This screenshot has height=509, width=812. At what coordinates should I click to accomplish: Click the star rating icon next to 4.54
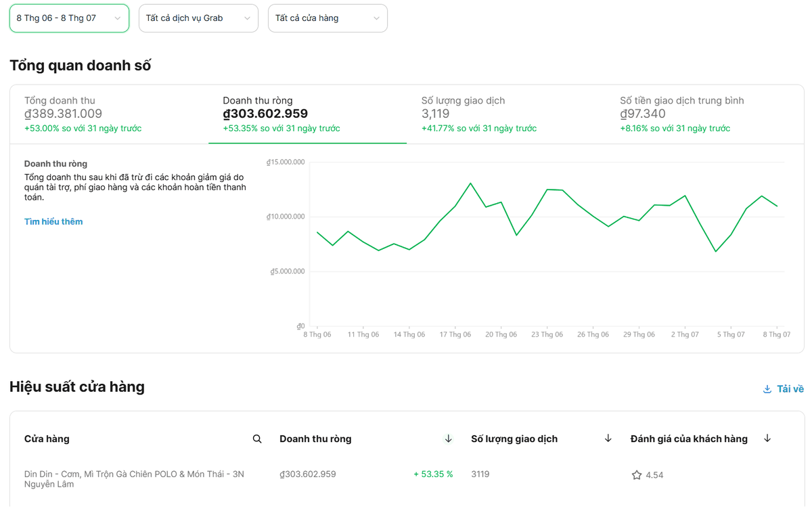click(637, 475)
